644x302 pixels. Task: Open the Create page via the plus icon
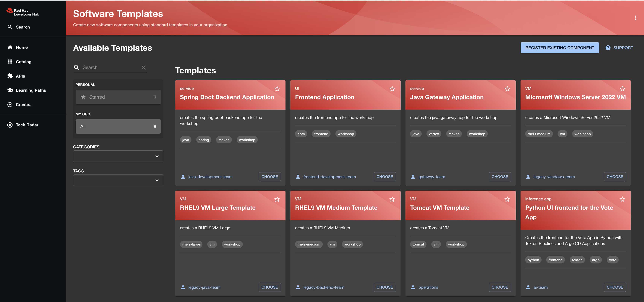point(24,105)
